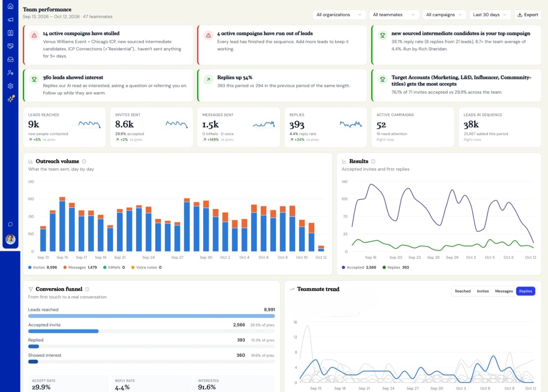Viewport: 548px width, 392px height.
Task: Open the chat bubble icon in sidebar
Action: (11, 224)
